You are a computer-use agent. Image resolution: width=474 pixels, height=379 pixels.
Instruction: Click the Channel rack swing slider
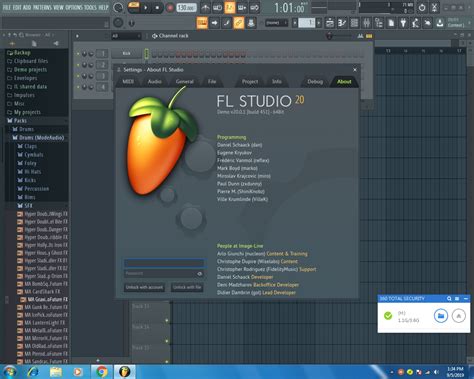338,36
